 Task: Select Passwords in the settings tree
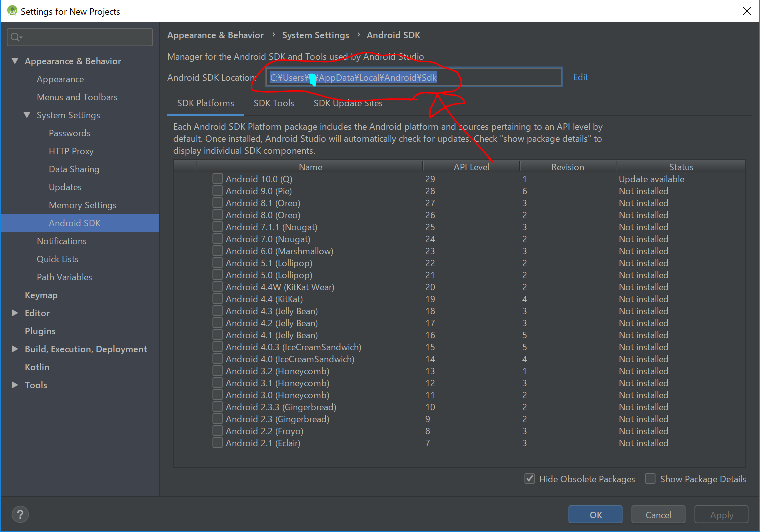(x=70, y=133)
